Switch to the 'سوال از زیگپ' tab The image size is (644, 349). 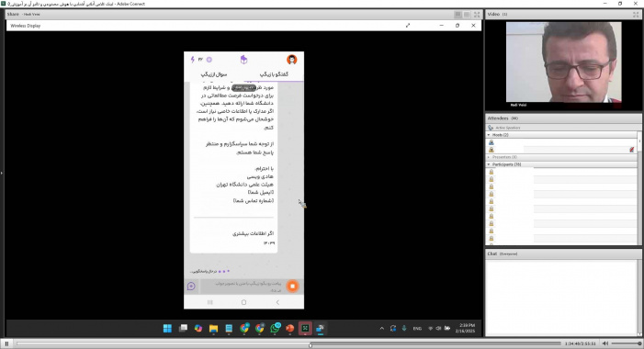(x=213, y=74)
